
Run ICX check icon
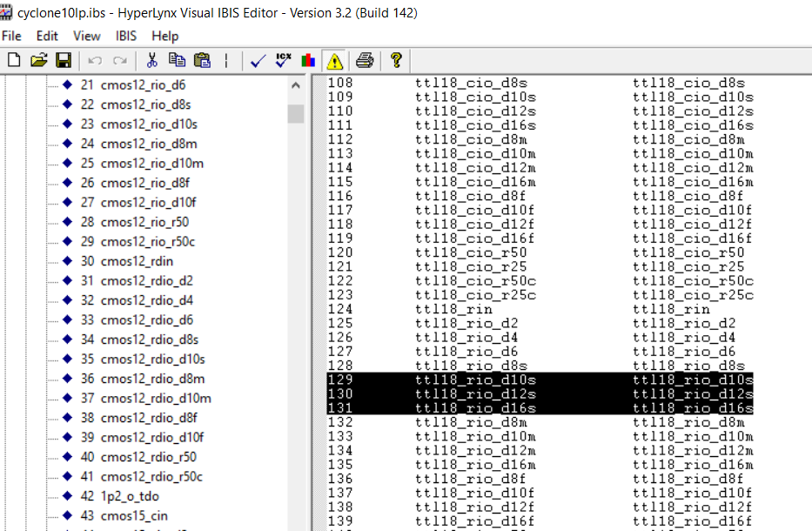point(283,61)
